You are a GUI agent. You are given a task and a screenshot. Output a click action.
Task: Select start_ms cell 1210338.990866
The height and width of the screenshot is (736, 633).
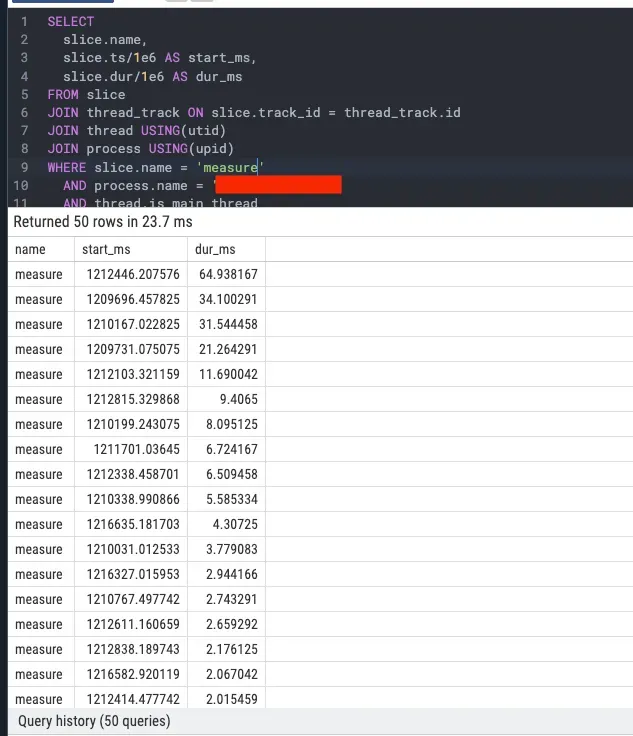[133, 499]
